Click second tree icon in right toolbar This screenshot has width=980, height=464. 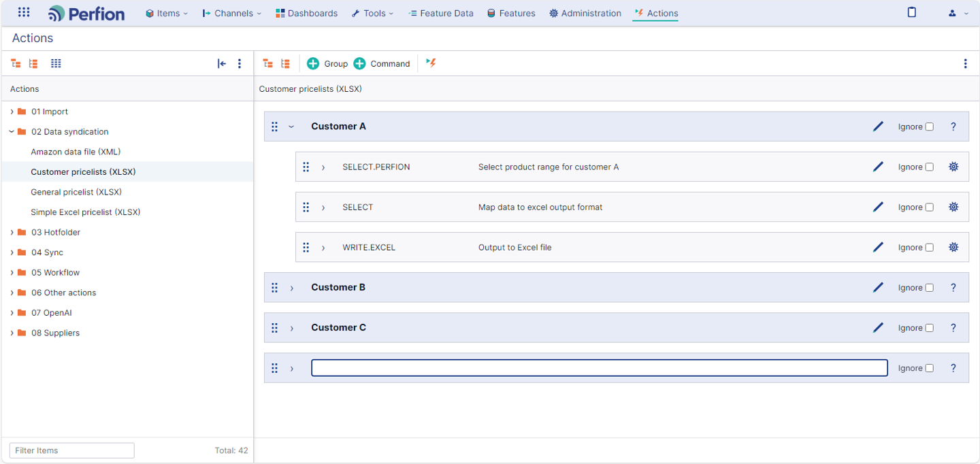286,63
